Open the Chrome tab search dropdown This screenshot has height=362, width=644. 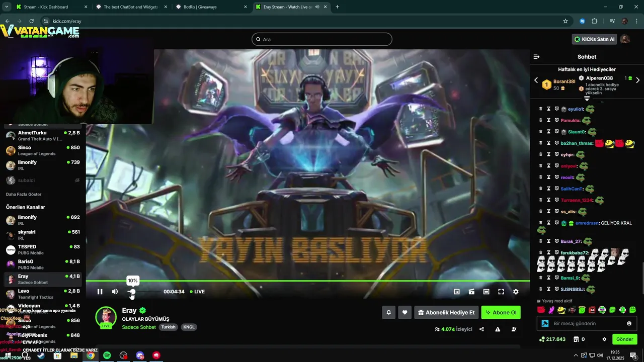[x=6, y=7]
